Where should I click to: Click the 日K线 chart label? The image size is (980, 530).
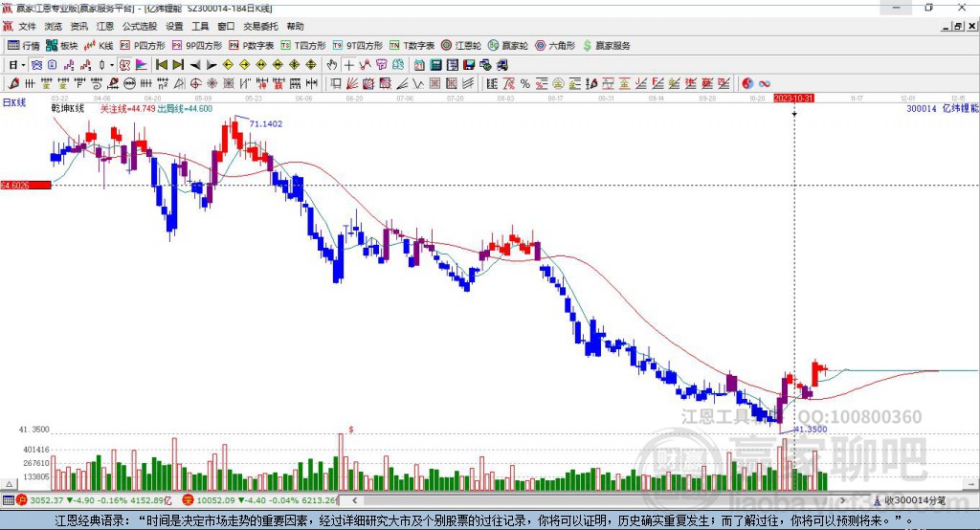pos(14,102)
